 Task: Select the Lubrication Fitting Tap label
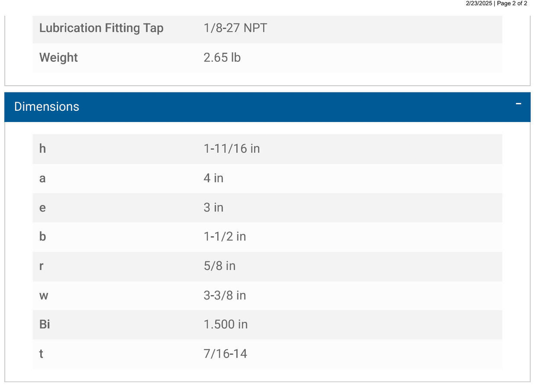[x=101, y=28]
